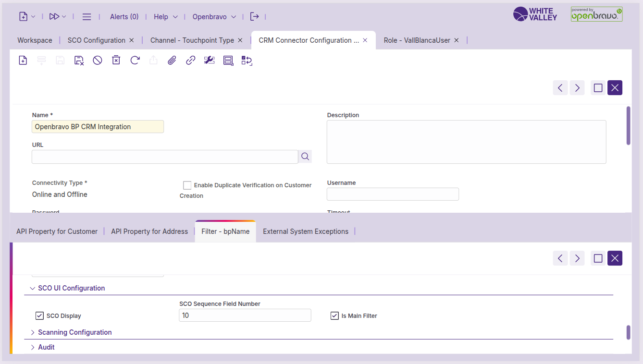Switch to the Role - VallBlancaUser tab
The height and width of the screenshot is (364, 643).
pos(417,40)
